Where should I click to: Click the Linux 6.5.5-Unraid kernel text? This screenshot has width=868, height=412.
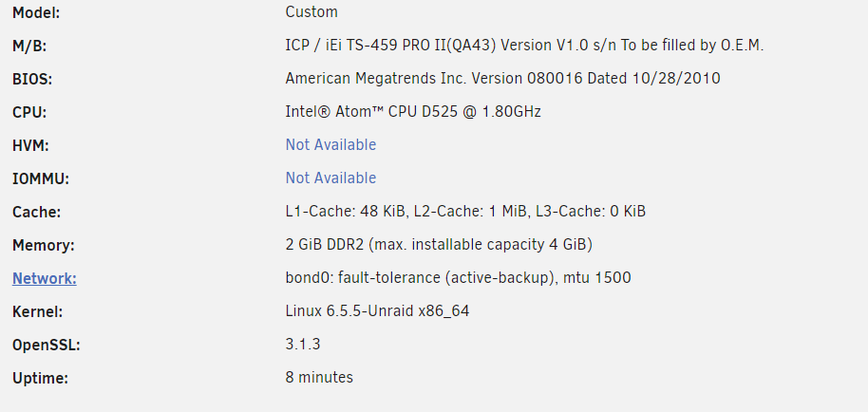377,310
